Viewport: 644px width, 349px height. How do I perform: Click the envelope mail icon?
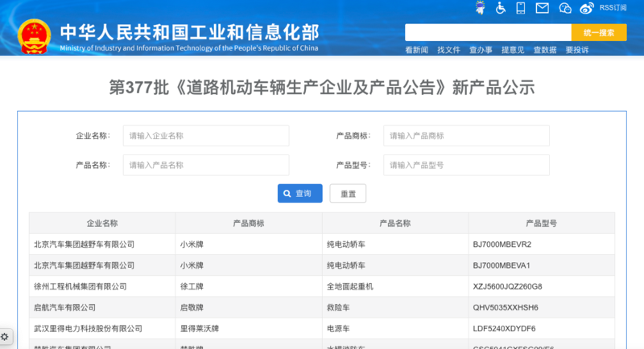tap(542, 8)
